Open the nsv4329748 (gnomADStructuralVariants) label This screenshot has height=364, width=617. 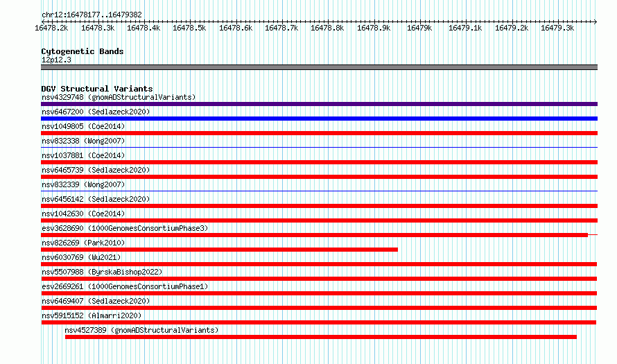[119, 97]
